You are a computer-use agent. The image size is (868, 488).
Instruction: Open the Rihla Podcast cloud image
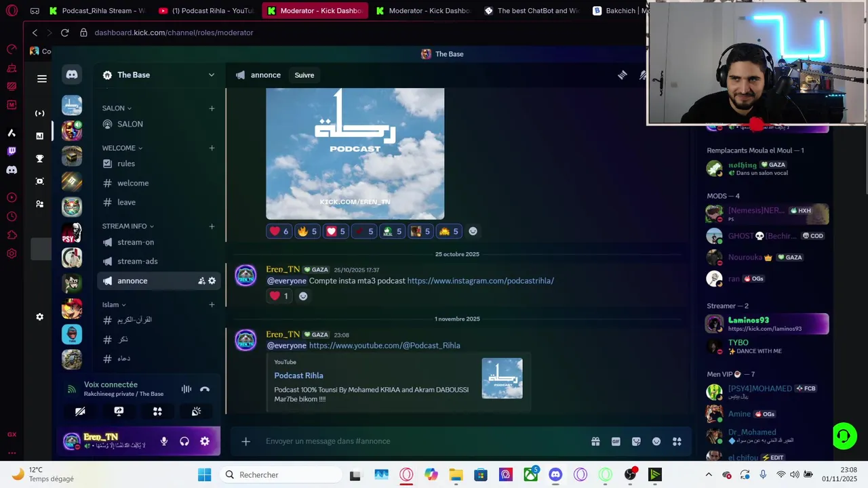355,153
